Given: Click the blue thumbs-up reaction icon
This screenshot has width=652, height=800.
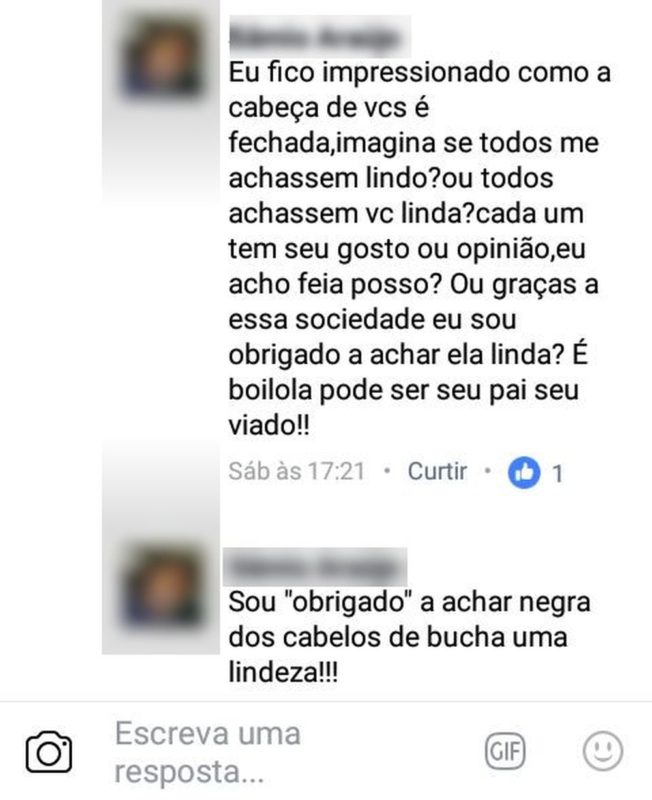Looking at the screenshot, I should coord(524,472).
